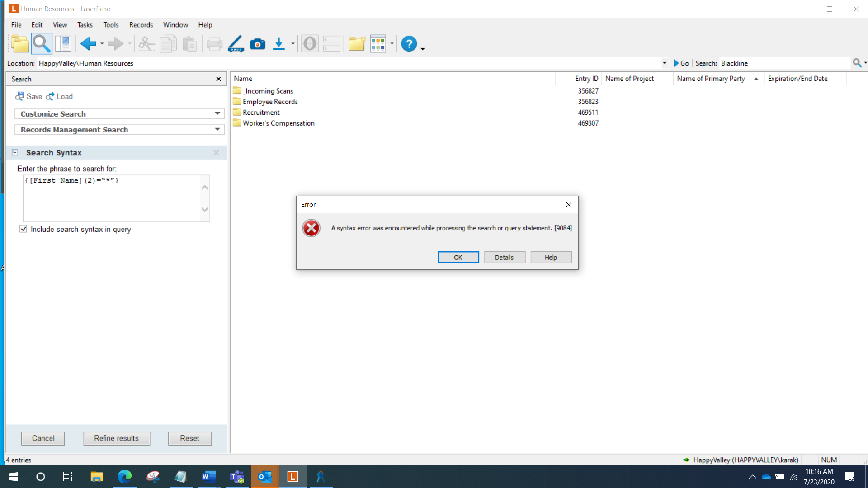
Task: Click the folder browser toolbar icon
Action: tap(20, 44)
